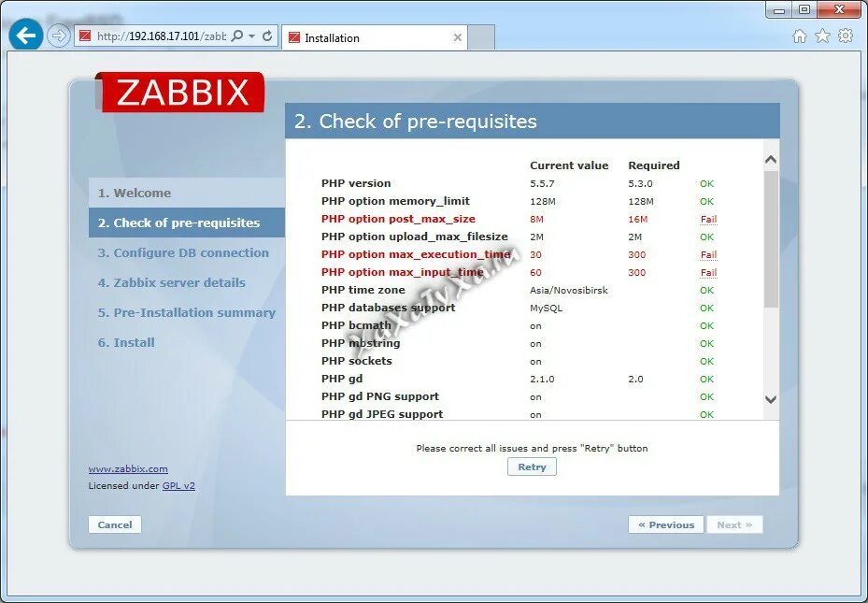Click the Retry button

pyautogui.click(x=532, y=467)
